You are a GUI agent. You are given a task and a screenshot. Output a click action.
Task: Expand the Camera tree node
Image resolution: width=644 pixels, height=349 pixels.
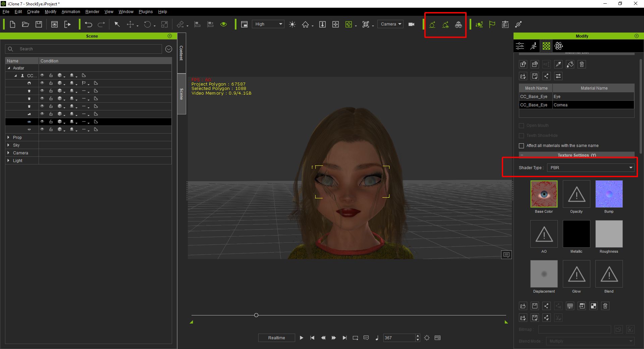[8, 153]
